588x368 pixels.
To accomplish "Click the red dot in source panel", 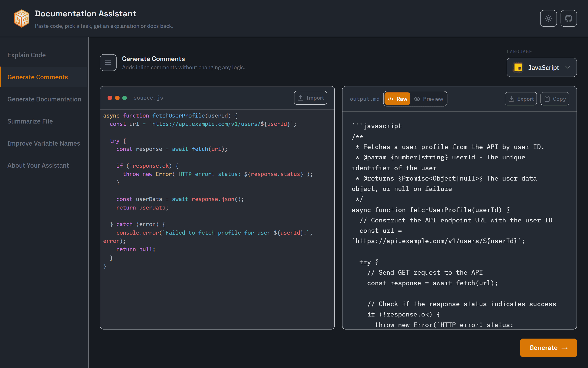I will pyautogui.click(x=110, y=98).
